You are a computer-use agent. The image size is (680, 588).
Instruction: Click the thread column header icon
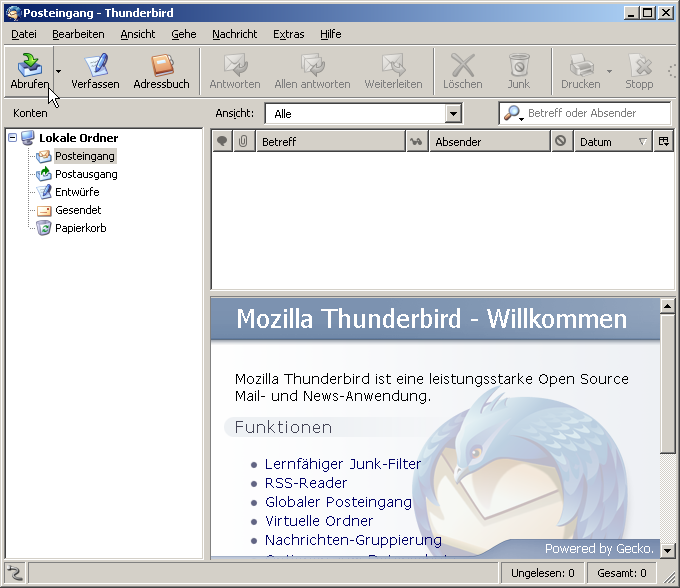[222, 141]
